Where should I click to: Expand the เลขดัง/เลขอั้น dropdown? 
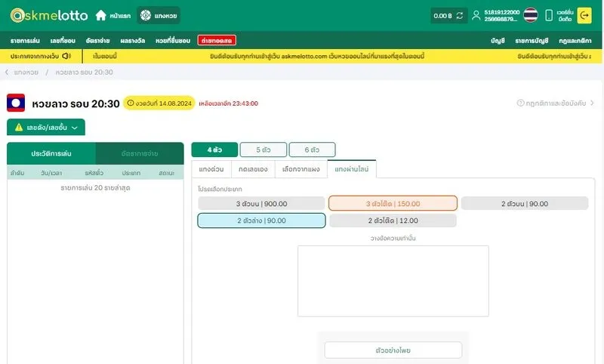point(45,128)
